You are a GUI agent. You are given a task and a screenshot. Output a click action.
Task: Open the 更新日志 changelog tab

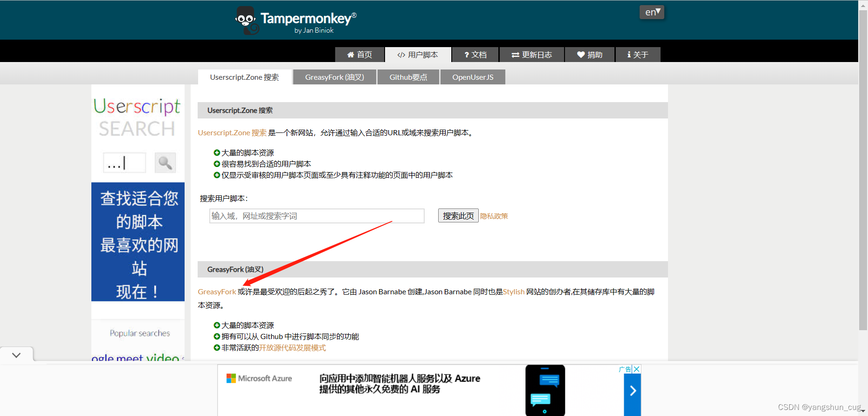pos(531,55)
